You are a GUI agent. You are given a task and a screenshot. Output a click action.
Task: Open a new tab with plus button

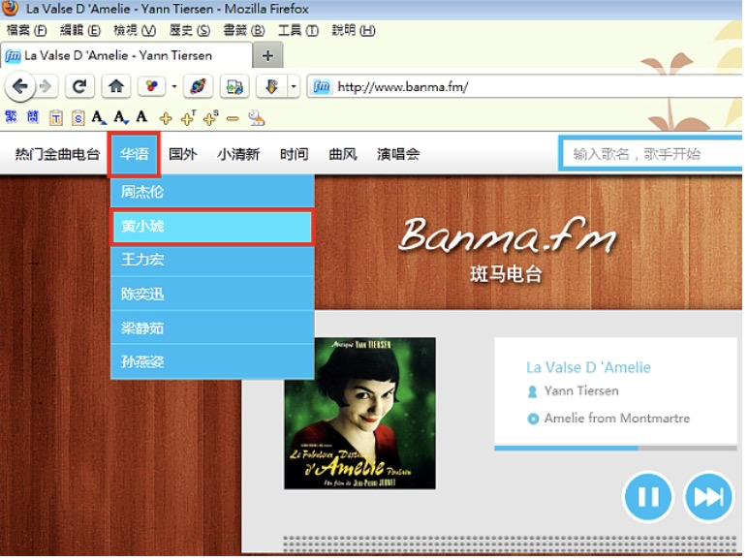267,56
